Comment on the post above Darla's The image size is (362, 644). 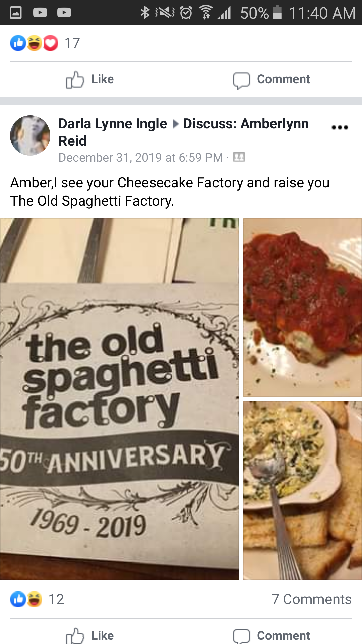point(271,79)
